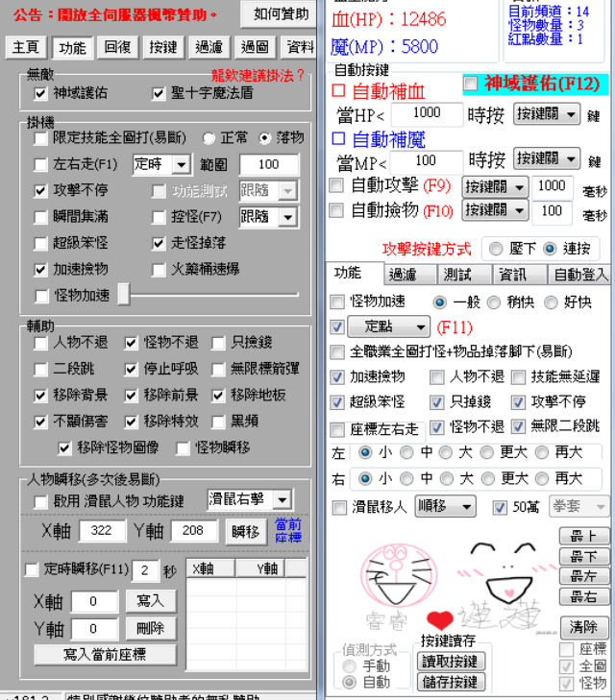Enable the 自動補血 checkbox
Viewport: 615px width, 700px height.
(x=338, y=90)
